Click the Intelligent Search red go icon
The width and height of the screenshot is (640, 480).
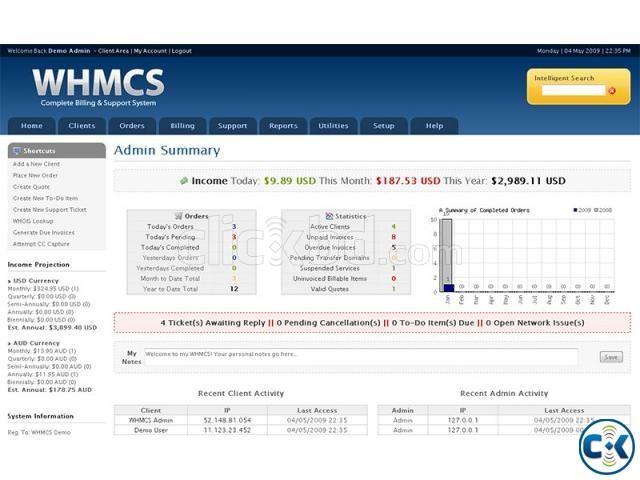(612, 91)
